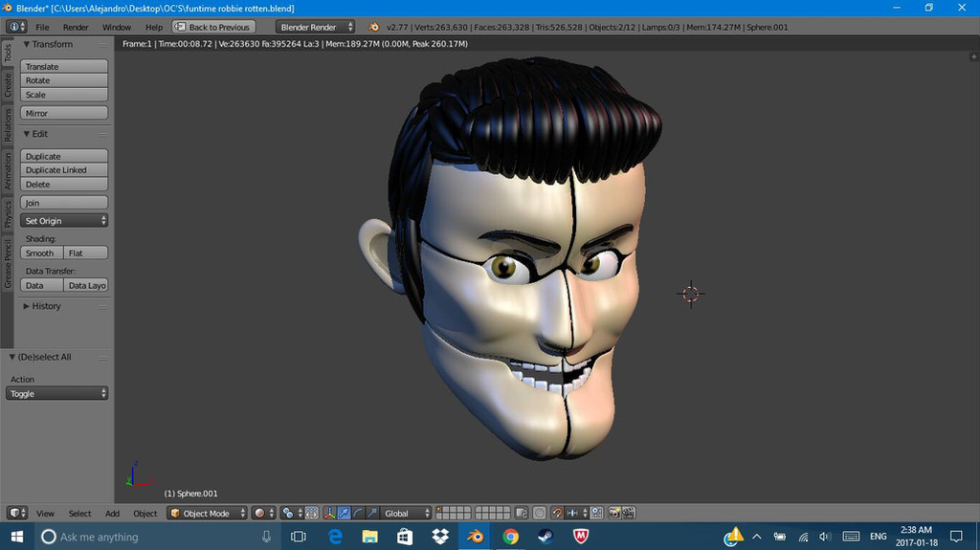Open the Object Mode dropdown
Image resolution: width=980 pixels, height=550 pixels.
click(x=207, y=513)
